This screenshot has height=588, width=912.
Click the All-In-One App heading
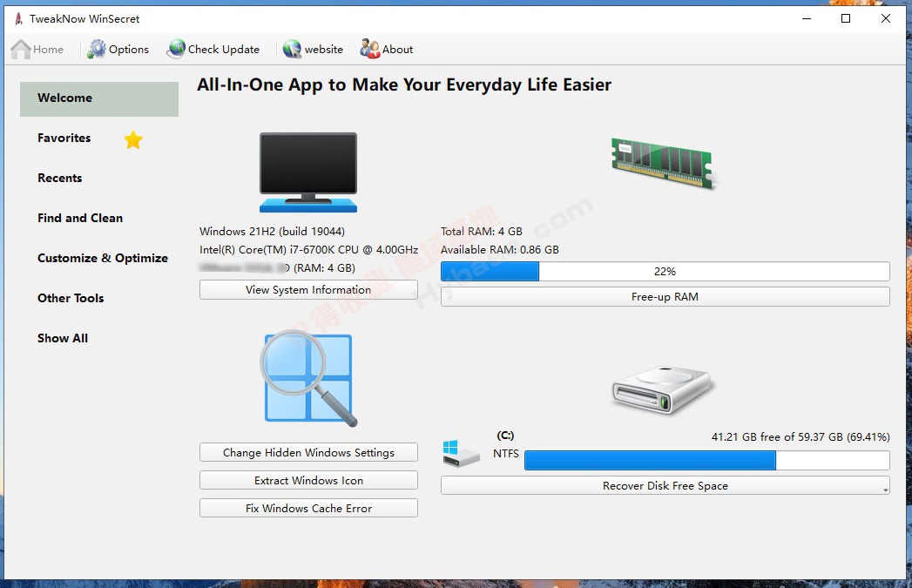[404, 84]
